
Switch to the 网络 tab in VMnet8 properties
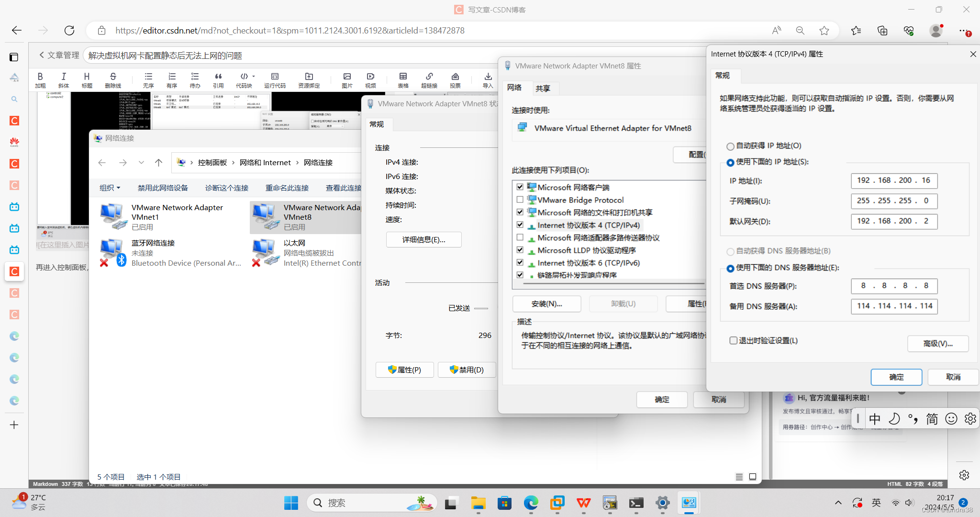[514, 88]
